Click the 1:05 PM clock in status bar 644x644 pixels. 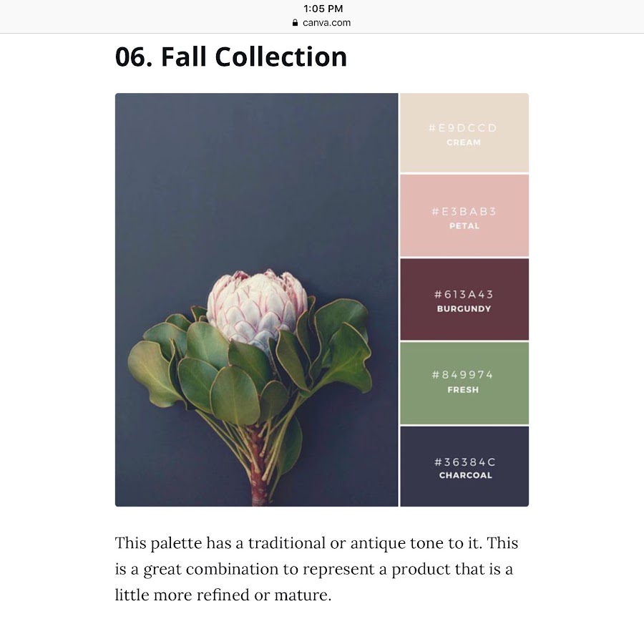[x=323, y=9]
